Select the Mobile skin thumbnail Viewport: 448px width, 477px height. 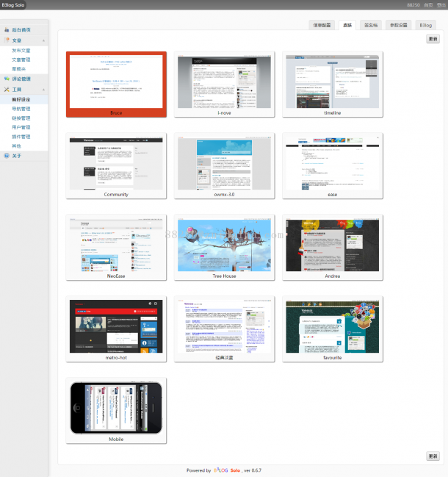tap(116, 407)
